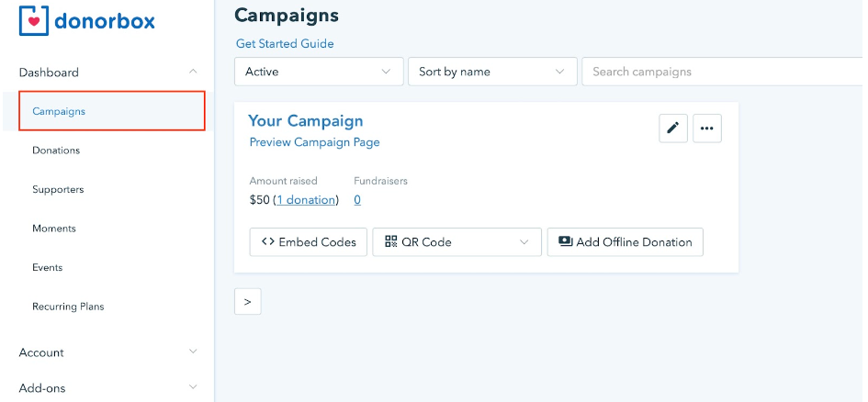The image size is (868, 402).
Task: Click the next page arrow button
Action: tap(248, 301)
